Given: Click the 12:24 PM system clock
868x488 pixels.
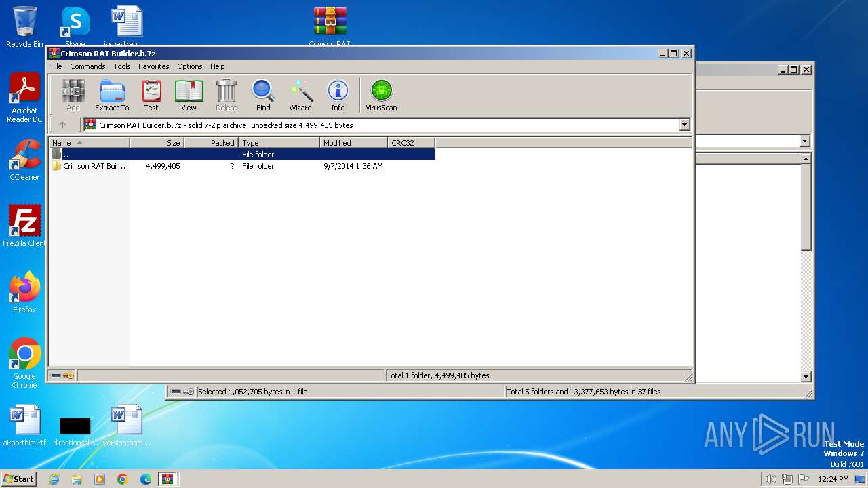Looking at the screenshot, I should point(833,479).
